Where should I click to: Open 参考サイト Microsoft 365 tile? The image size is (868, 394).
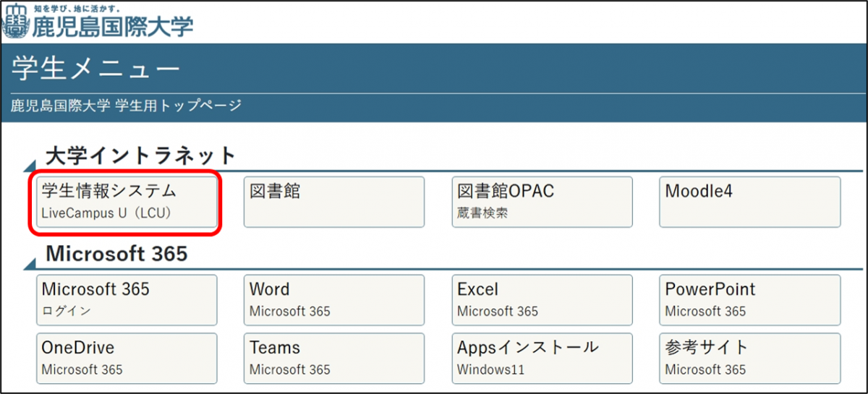coord(749,359)
